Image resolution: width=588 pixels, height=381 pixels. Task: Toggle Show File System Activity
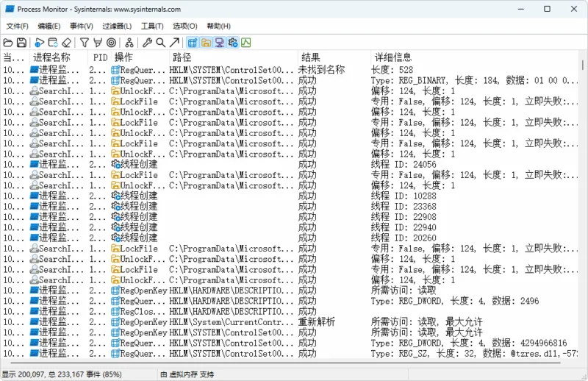click(x=206, y=43)
